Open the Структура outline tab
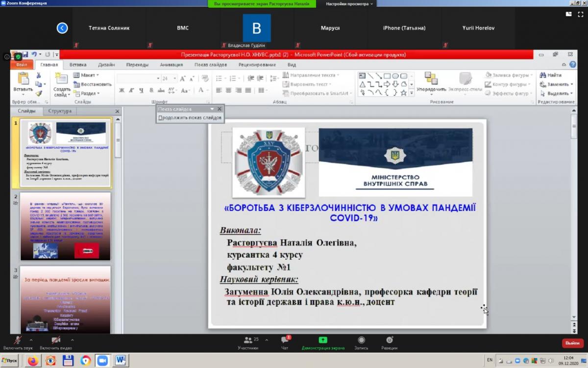 pyautogui.click(x=60, y=111)
